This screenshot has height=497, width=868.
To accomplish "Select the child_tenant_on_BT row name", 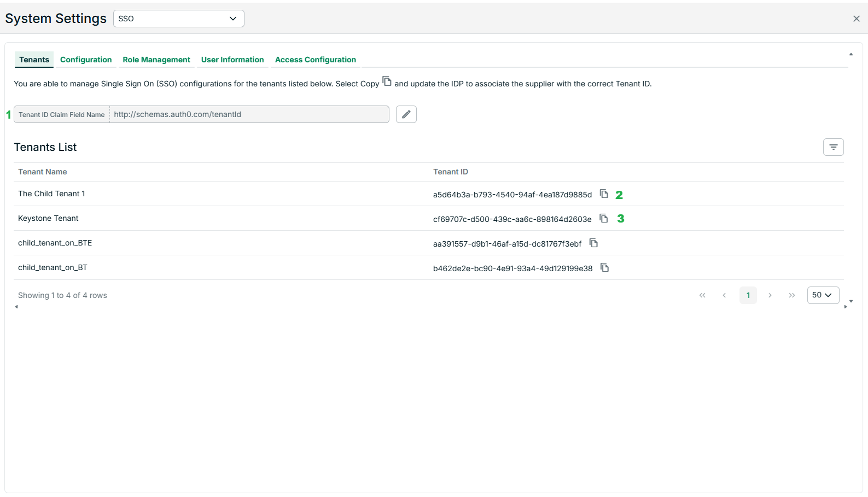I will point(53,267).
